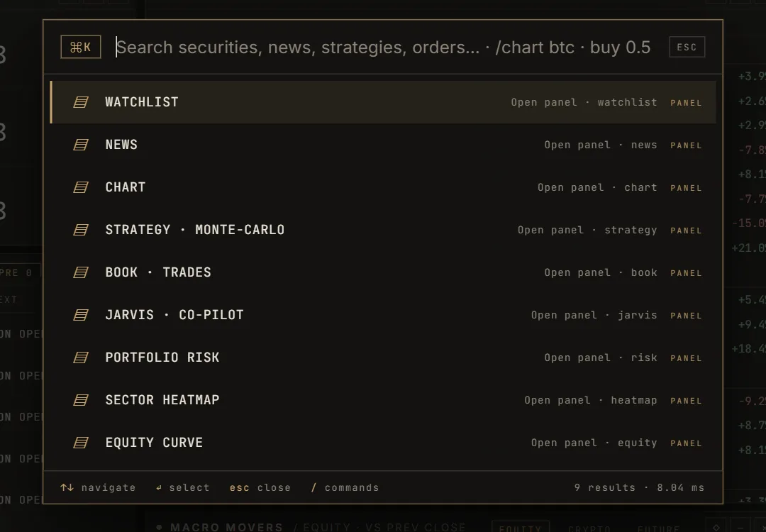Click the panel icon beside NEWS
The width and height of the screenshot is (766, 532).
point(81,145)
